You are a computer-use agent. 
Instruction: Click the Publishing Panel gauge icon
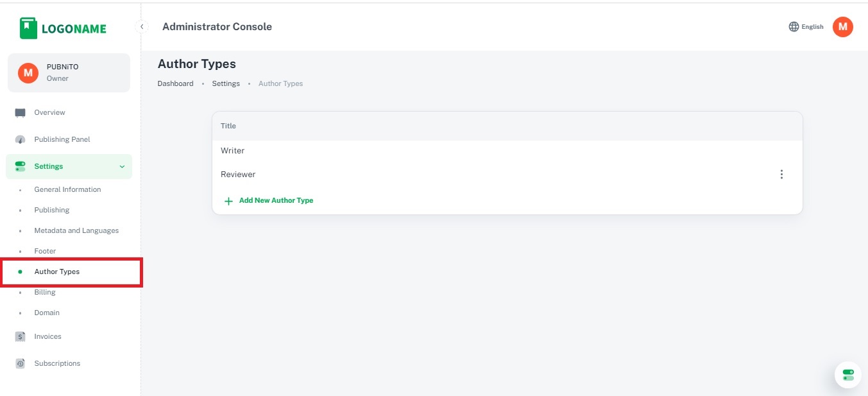tap(21, 140)
